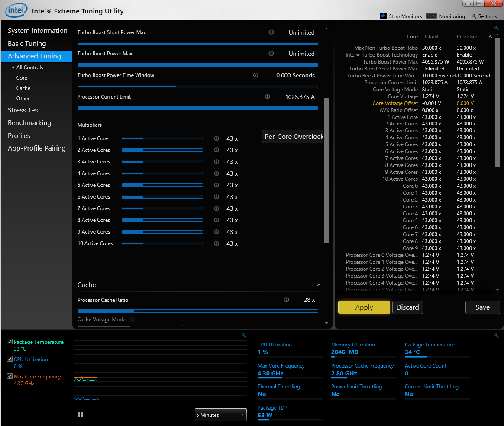The width and height of the screenshot is (504, 426).
Task: Open System Information section
Action: 38,31
